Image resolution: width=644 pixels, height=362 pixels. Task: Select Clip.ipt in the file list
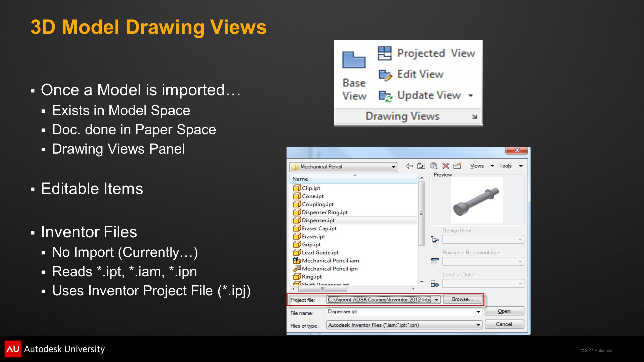pos(311,188)
